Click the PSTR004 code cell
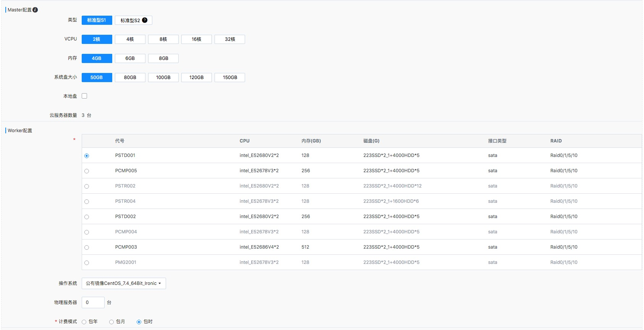644x330 pixels. [x=125, y=201]
